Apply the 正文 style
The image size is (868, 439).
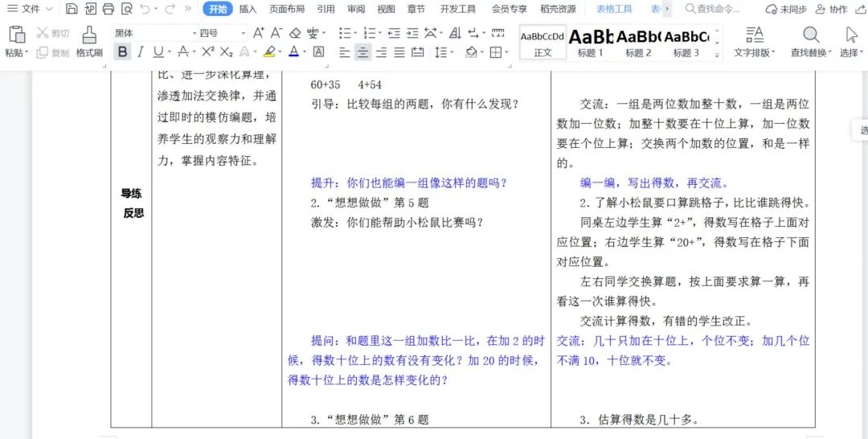[x=542, y=43]
